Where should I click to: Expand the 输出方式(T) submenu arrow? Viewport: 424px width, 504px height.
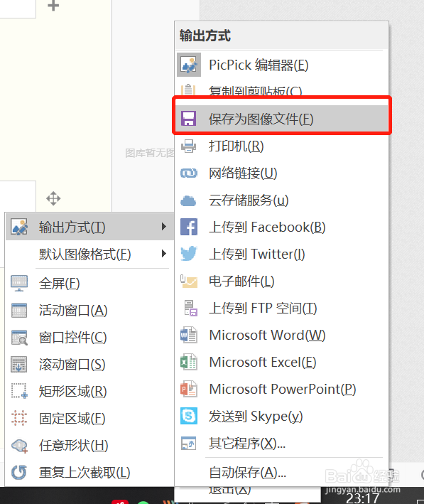click(x=164, y=227)
